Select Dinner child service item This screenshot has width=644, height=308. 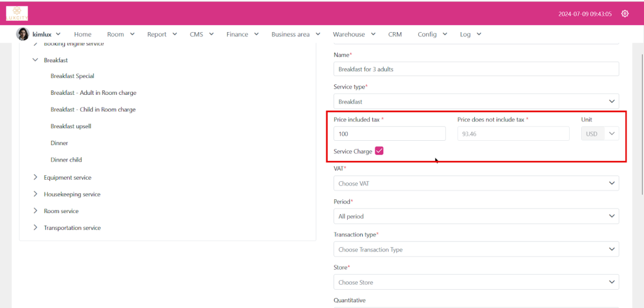pos(66,160)
